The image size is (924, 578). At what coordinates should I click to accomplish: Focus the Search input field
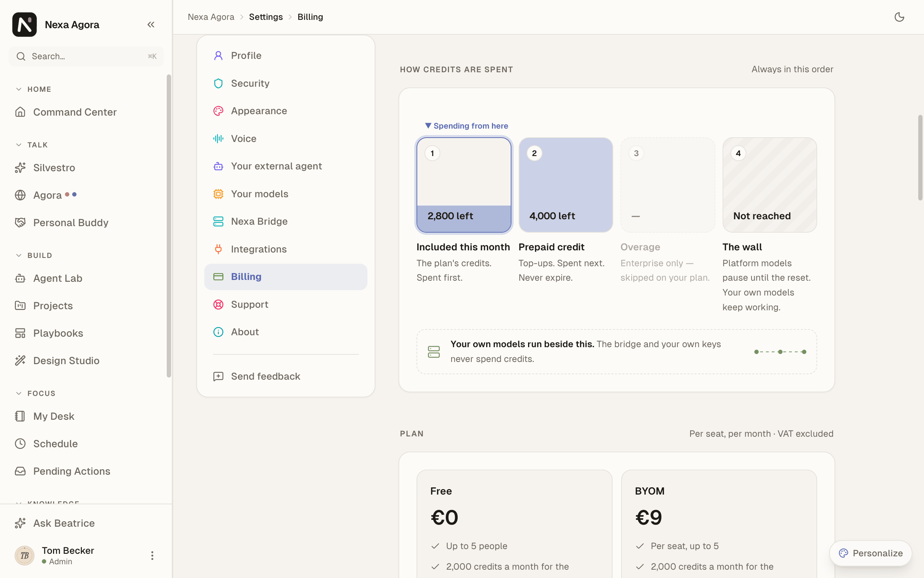86,56
